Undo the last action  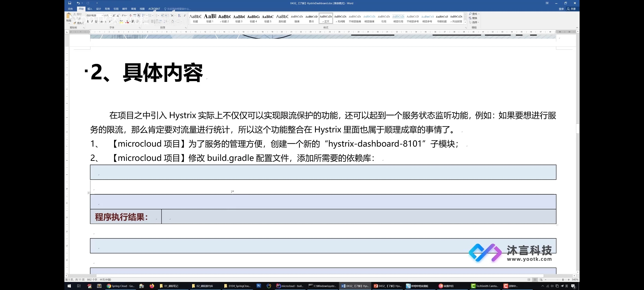coord(78,3)
